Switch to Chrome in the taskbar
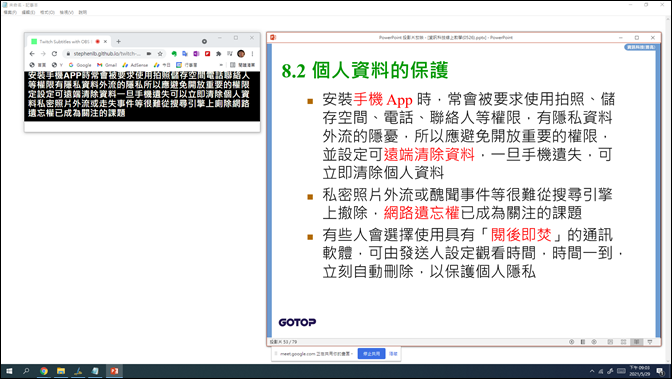The width and height of the screenshot is (672, 379). pos(44,371)
